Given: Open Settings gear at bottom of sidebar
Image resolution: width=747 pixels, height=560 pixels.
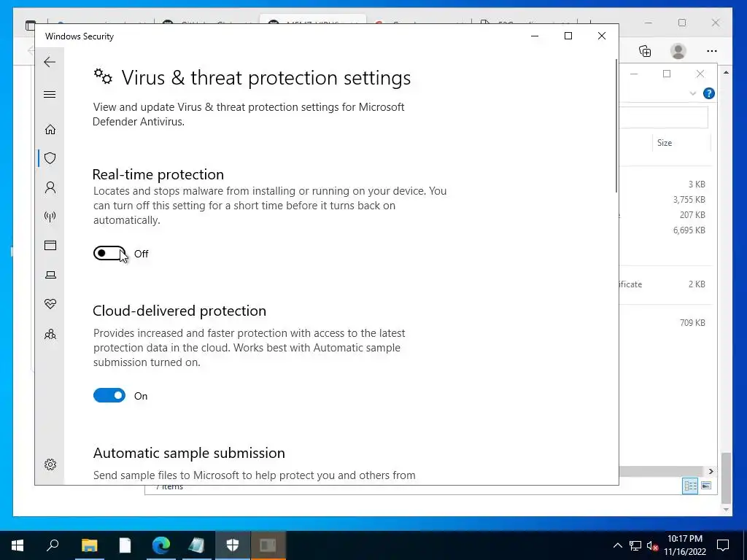Looking at the screenshot, I should (50, 464).
